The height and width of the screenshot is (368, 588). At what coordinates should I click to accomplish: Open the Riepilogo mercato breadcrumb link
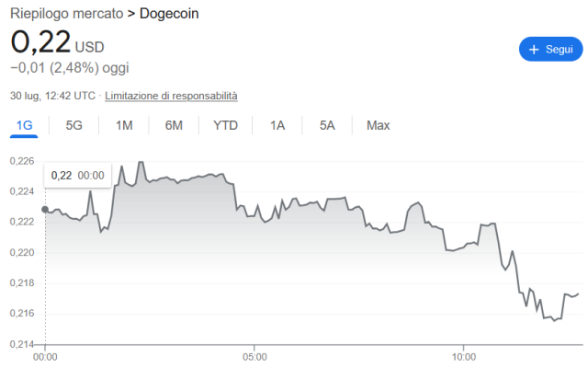click(66, 14)
